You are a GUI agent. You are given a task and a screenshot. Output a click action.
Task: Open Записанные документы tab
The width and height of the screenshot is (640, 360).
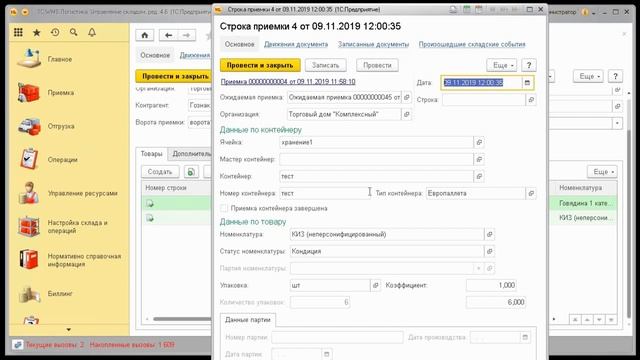point(373,44)
